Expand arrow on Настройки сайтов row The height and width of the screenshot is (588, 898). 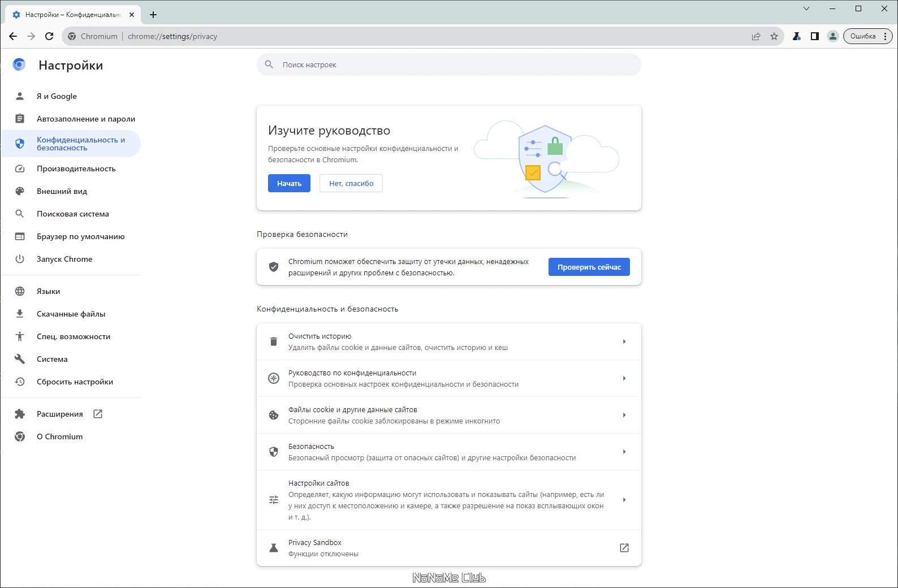coord(624,500)
